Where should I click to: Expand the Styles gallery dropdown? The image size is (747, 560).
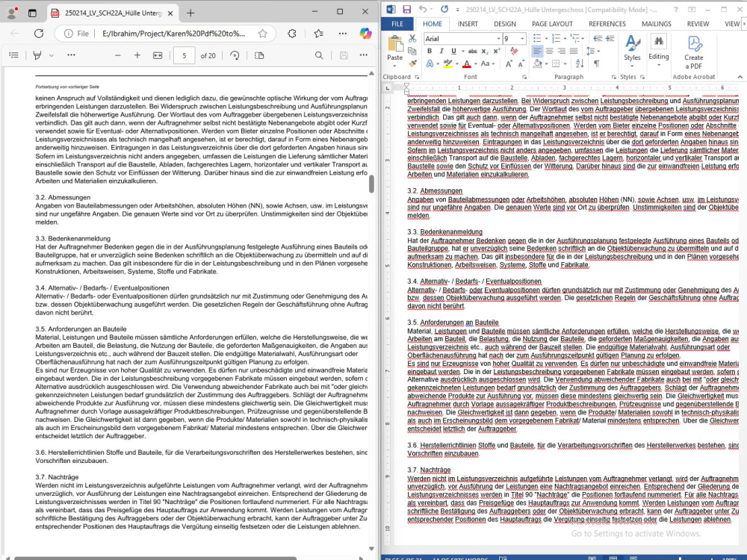[x=632, y=66]
